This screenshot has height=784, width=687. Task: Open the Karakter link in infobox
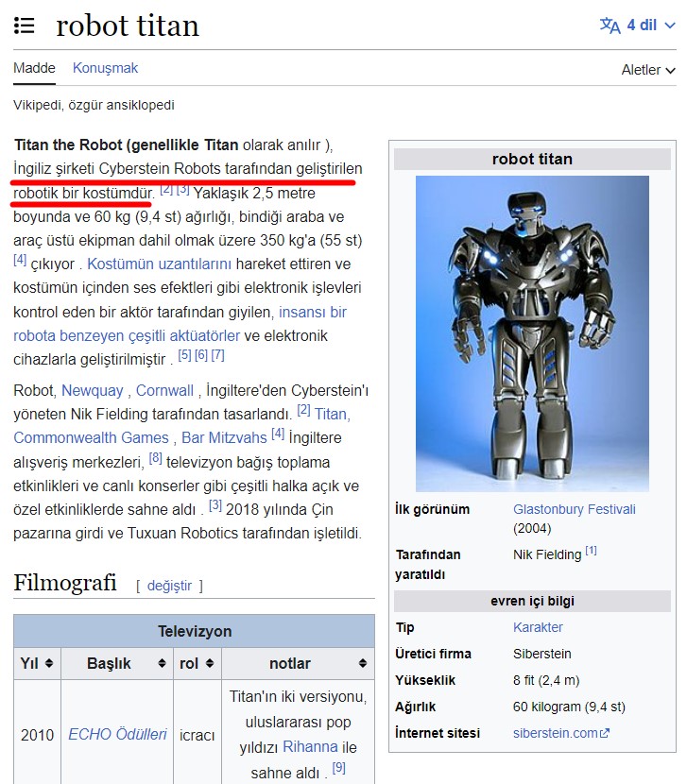[x=538, y=627]
